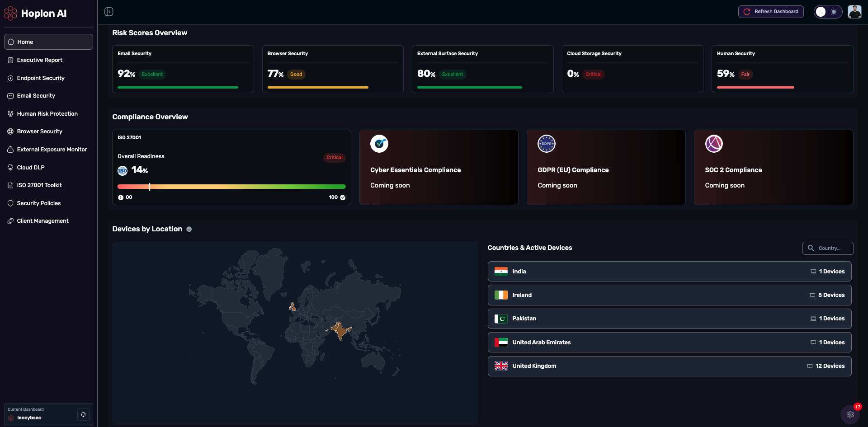The height and width of the screenshot is (427, 868).
Task: Click the GDPR compliance badge icon
Action: coord(546,144)
